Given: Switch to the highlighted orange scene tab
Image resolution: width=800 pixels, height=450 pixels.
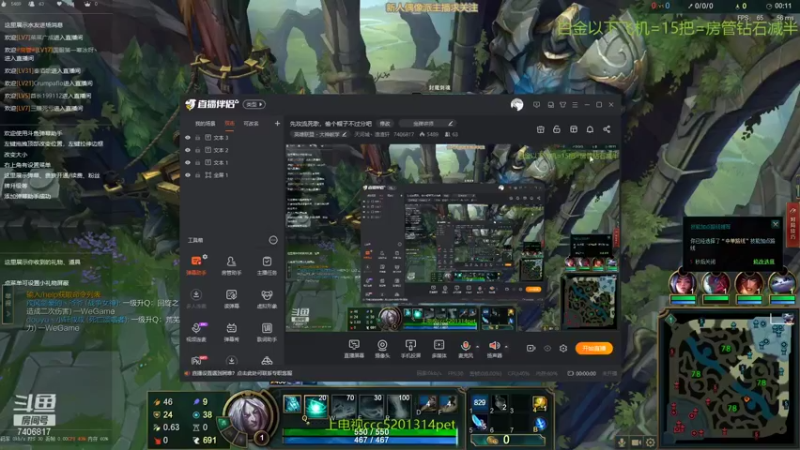Looking at the screenshot, I should coord(230,123).
